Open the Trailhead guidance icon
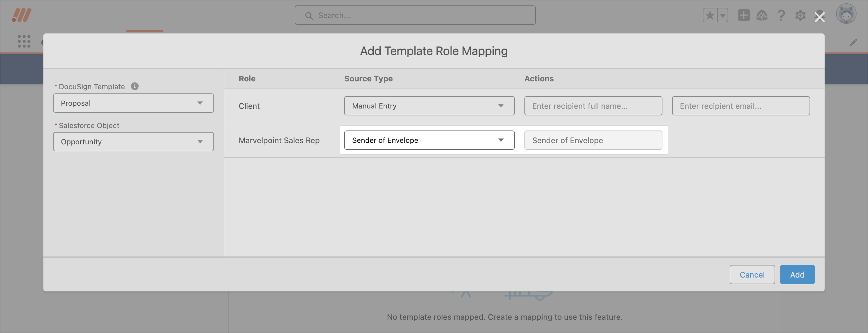868x333 pixels. (762, 15)
